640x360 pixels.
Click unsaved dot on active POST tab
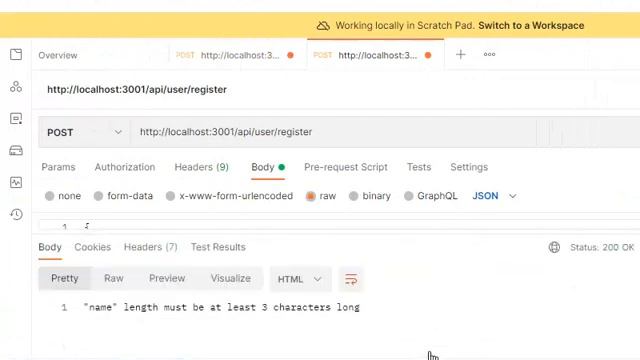tap(428, 55)
